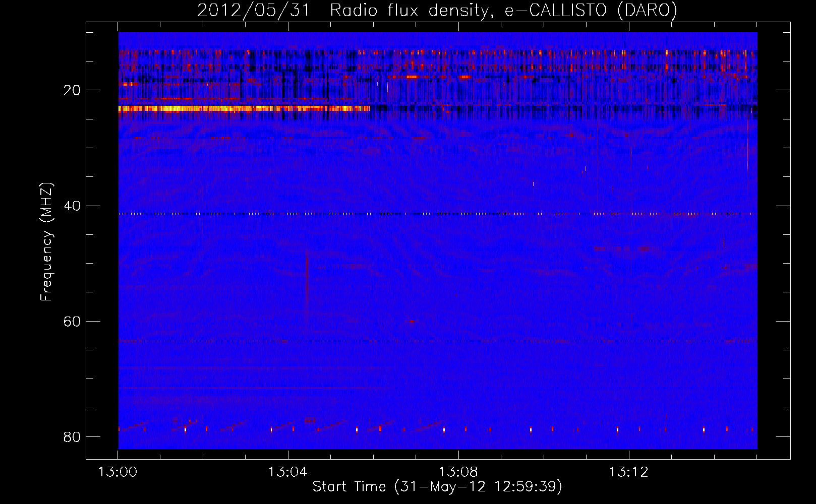Click the '13:04' time axis label
The height and width of the screenshot is (504, 816).
click(287, 472)
